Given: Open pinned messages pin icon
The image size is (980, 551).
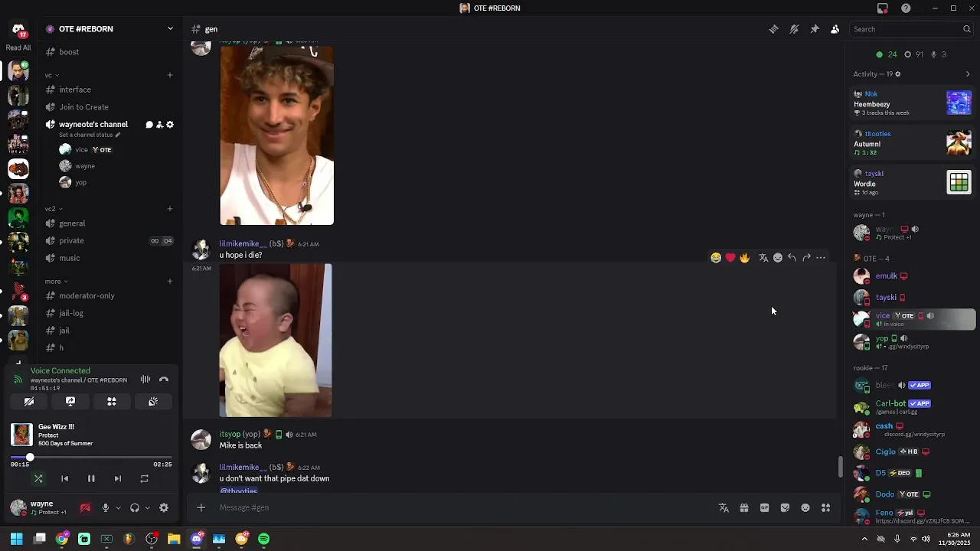Looking at the screenshot, I should pyautogui.click(x=815, y=29).
